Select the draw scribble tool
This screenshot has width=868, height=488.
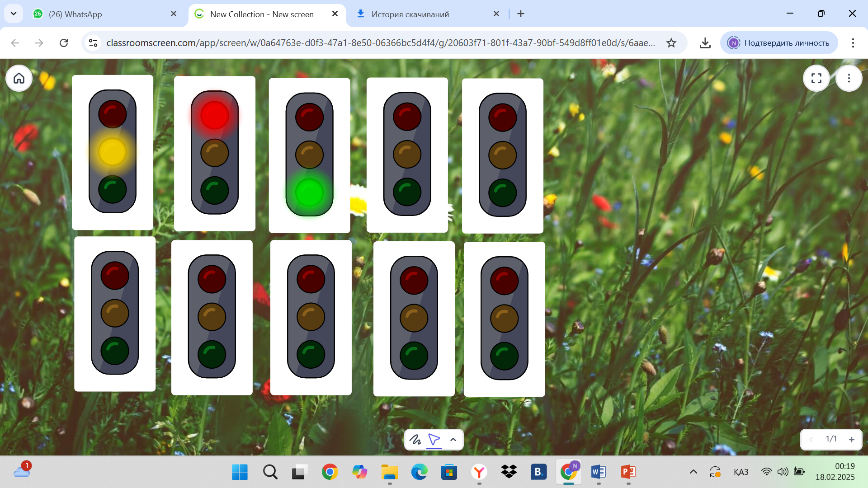coord(415,439)
